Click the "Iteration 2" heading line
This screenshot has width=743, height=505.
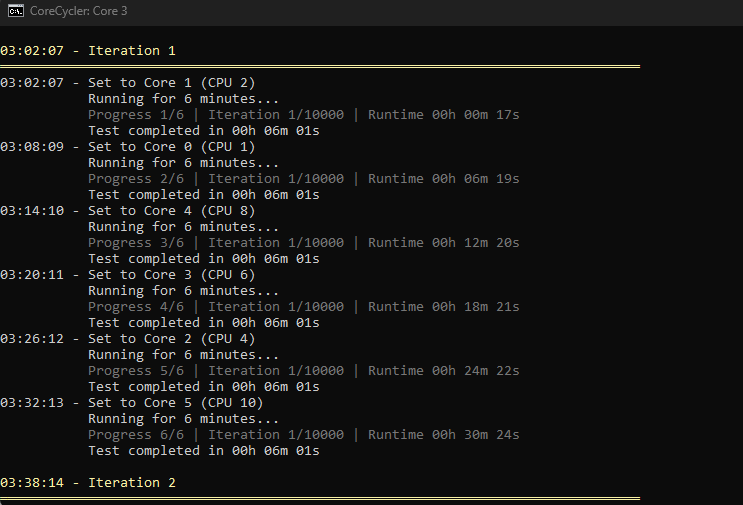[x=132, y=482]
